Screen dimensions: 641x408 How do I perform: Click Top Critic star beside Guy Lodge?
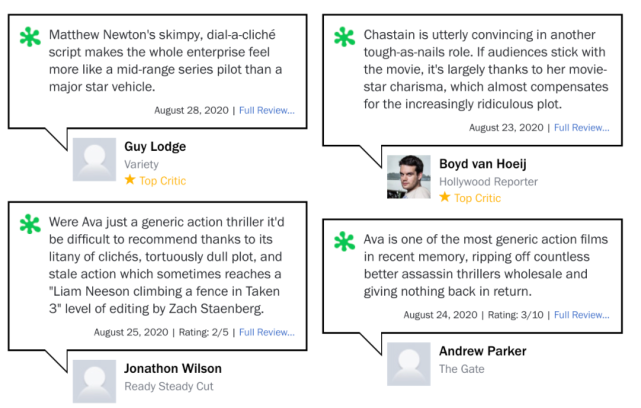click(130, 181)
